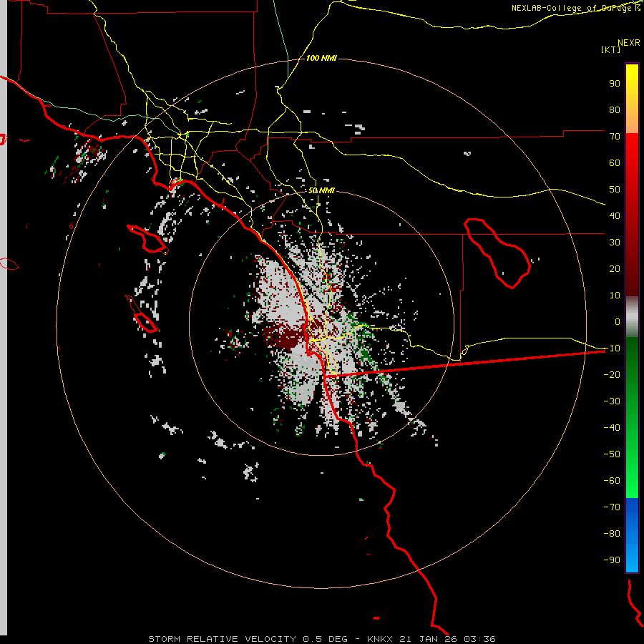Select the -60 value on the velocity scale
Screen dimensions: 644x644
click(612, 481)
